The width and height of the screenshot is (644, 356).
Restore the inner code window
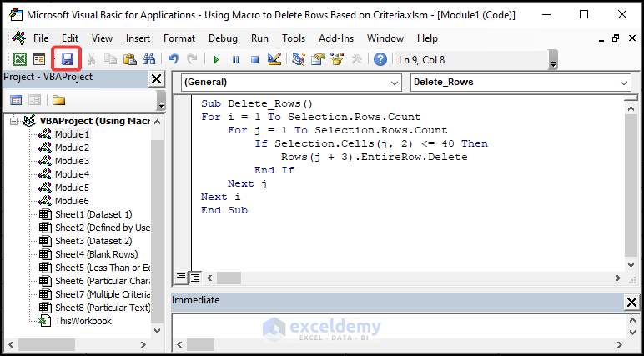coord(616,38)
